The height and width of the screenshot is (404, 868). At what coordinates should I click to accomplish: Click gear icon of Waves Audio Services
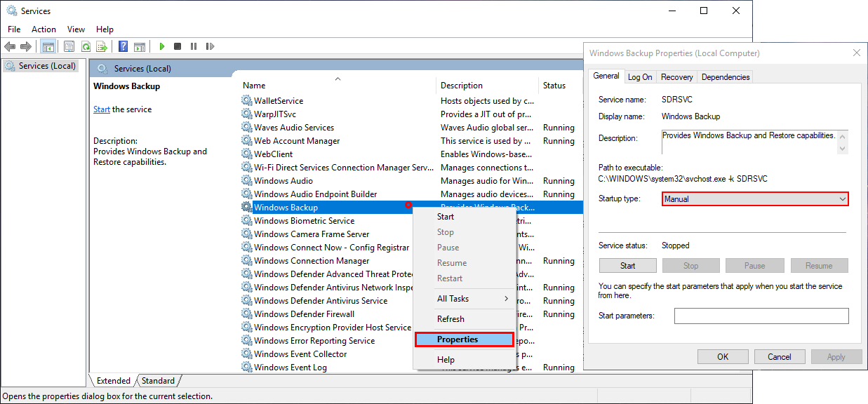[246, 128]
